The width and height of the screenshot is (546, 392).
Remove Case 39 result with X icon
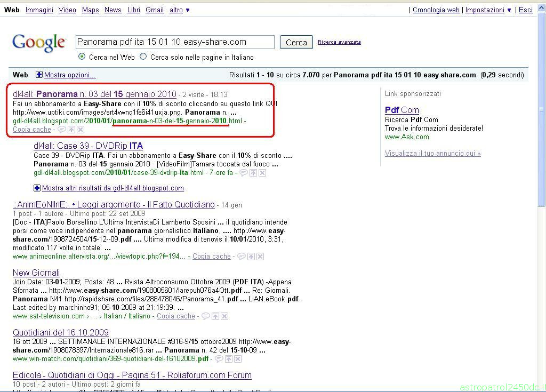coord(262,173)
